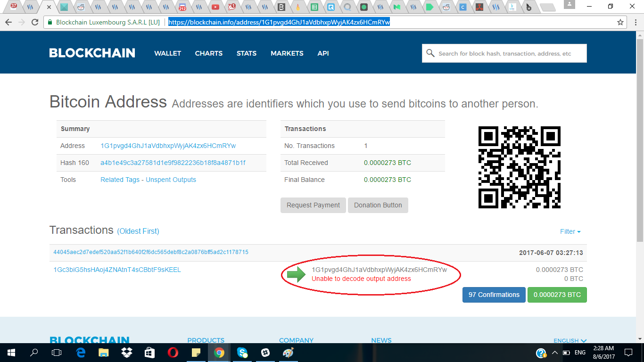Show hidden system tray icons
This screenshot has height=362, width=644.
(554, 353)
